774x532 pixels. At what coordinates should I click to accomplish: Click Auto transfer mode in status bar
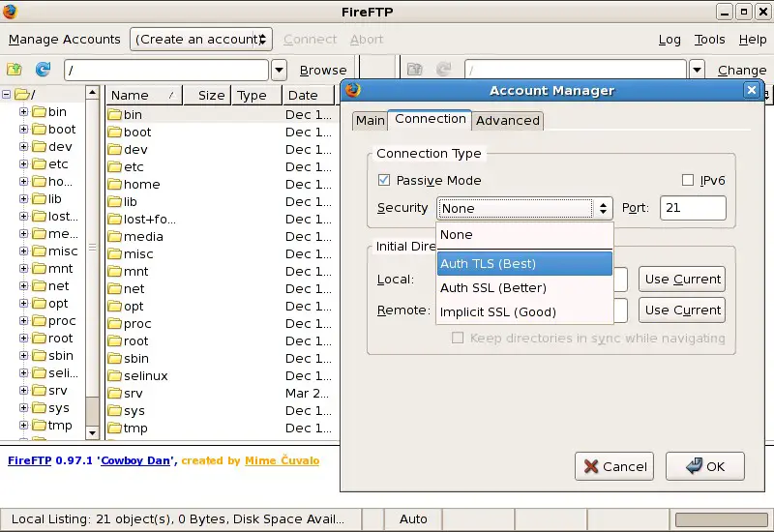413,519
